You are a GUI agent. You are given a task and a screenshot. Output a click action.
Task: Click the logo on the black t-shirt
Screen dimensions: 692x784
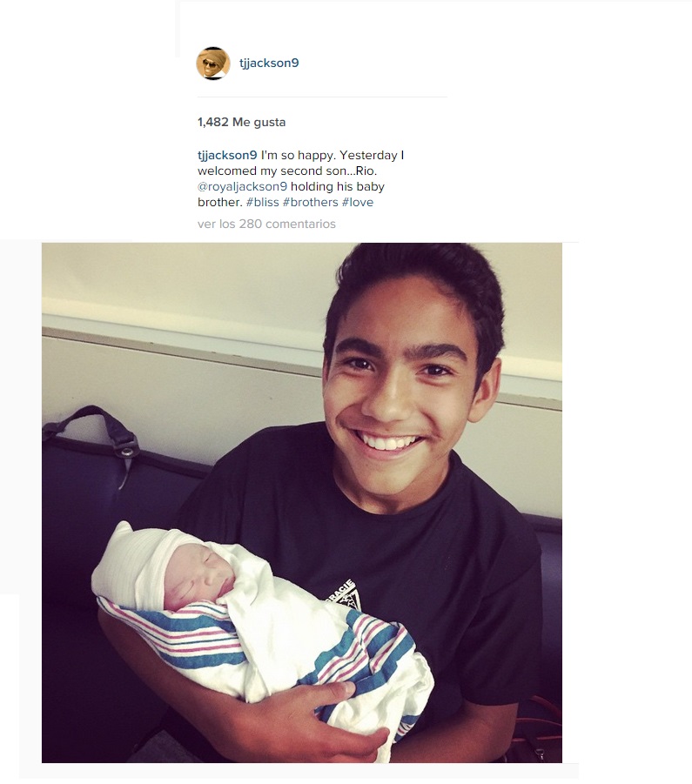345,595
